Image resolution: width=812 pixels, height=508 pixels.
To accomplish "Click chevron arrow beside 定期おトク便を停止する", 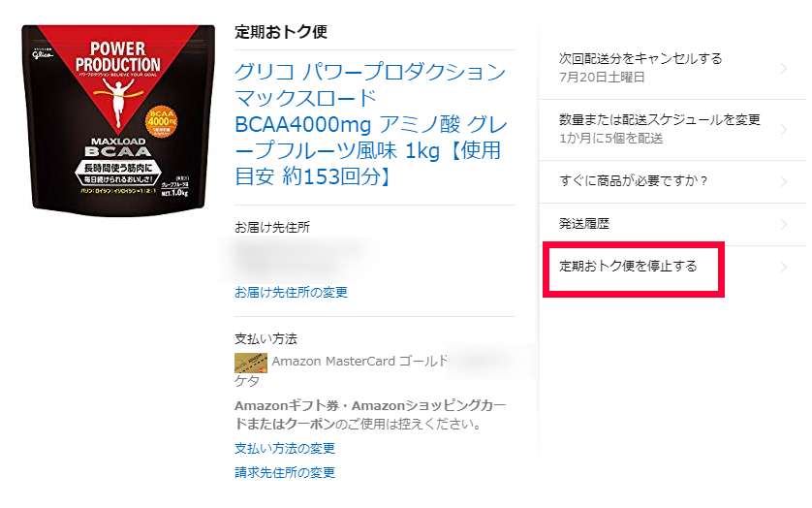I will pos(784,267).
